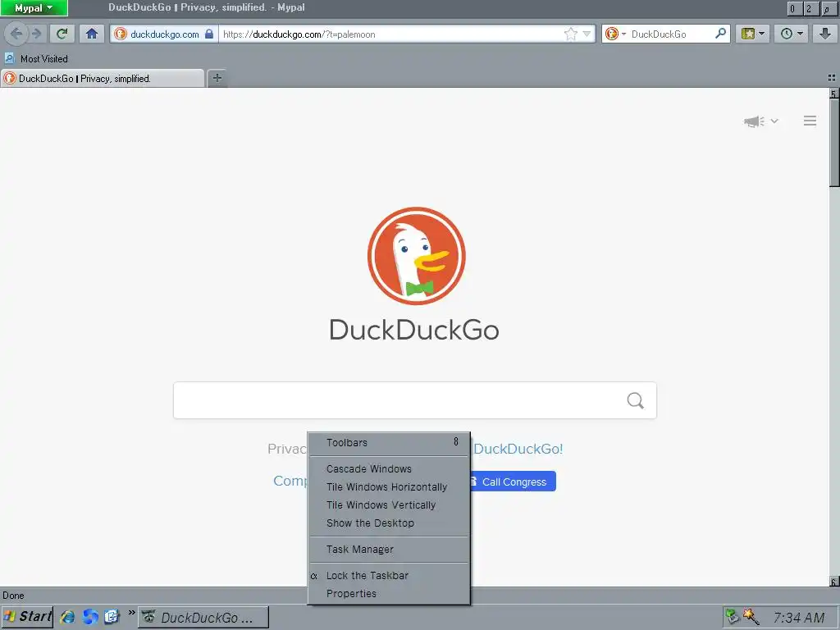Open the Most Visited bookmarks folder

click(36, 58)
